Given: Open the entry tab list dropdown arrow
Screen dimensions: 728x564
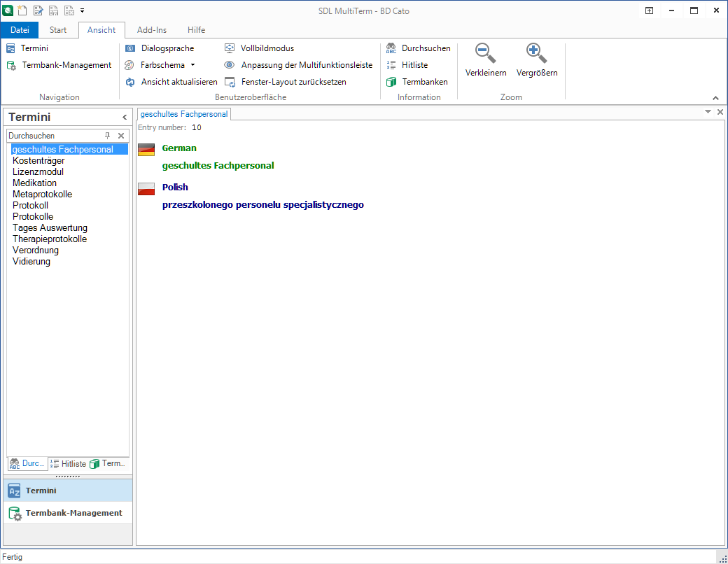Looking at the screenshot, I should click(708, 112).
